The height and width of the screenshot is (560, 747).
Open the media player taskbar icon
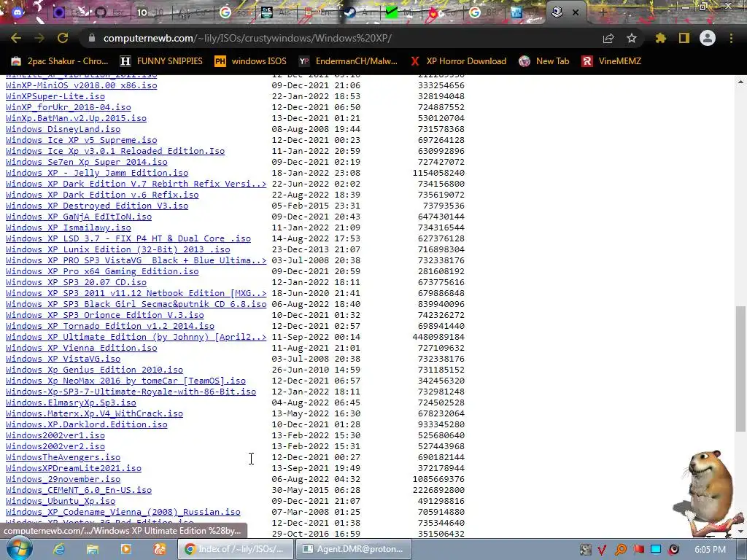(x=126, y=549)
